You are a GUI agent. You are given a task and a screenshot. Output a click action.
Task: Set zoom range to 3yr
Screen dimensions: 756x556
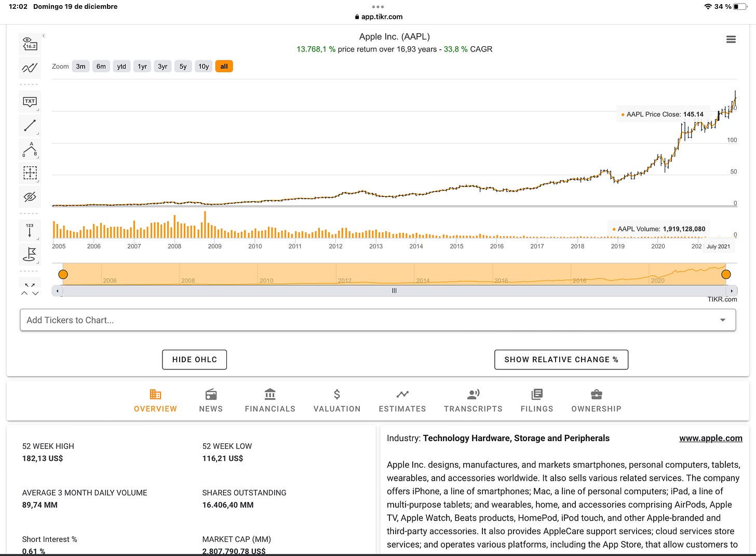163,67
